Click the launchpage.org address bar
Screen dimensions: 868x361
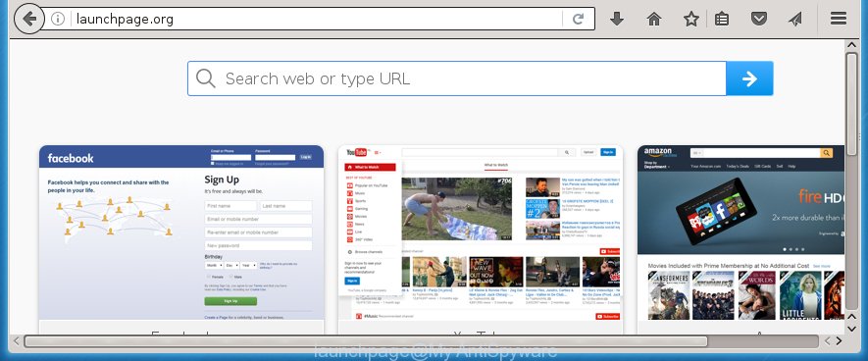point(316,19)
